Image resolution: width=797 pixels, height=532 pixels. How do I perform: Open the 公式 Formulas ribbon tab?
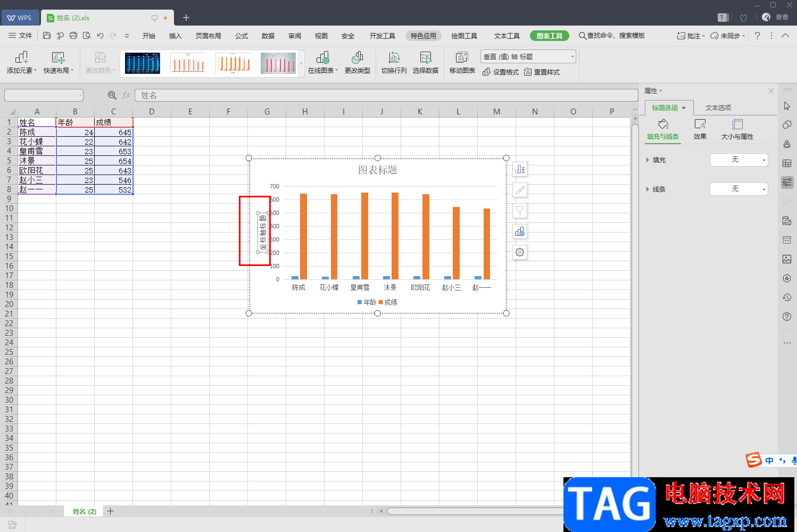click(x=242, y=36)
